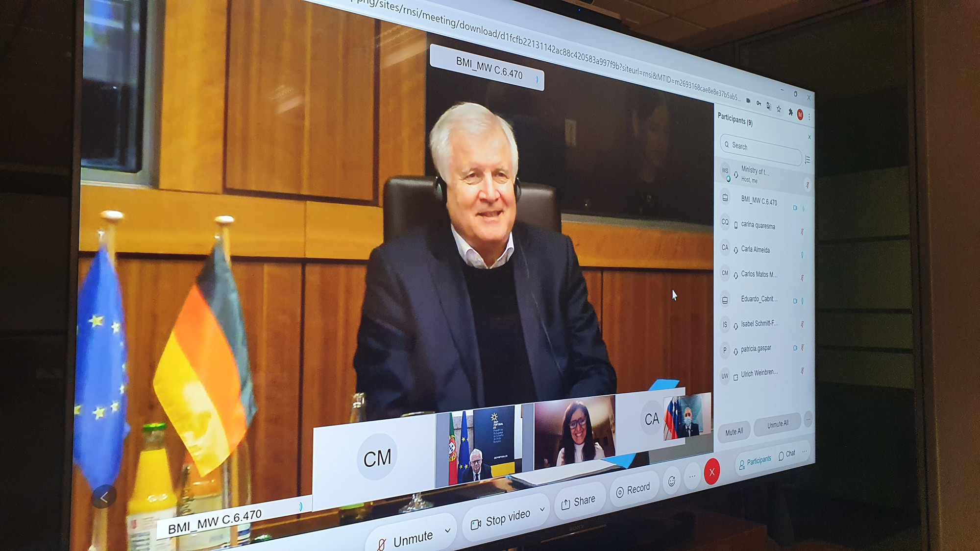Toggle mute for carina quaresma
Screen dimensions: 980x551
pos(803,231)
